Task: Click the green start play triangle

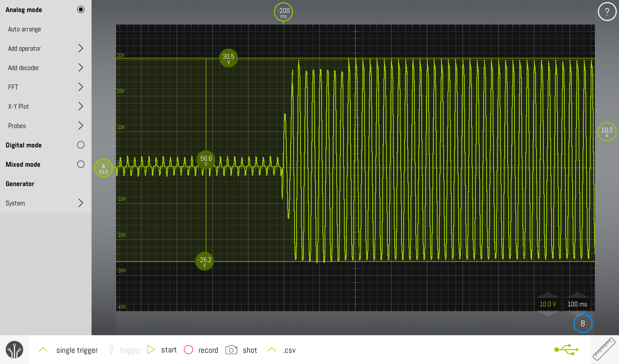Action: point(151,349)
